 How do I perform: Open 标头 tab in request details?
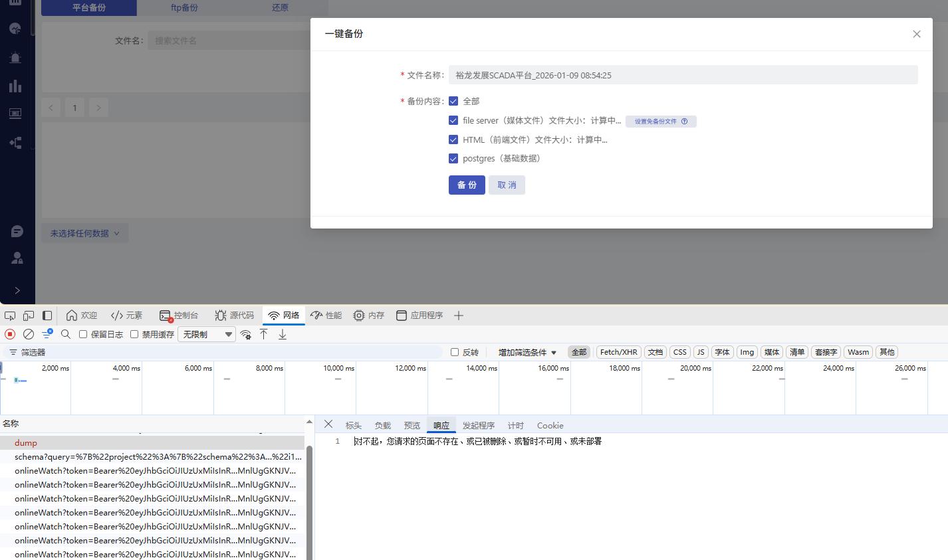click(353, 426)
